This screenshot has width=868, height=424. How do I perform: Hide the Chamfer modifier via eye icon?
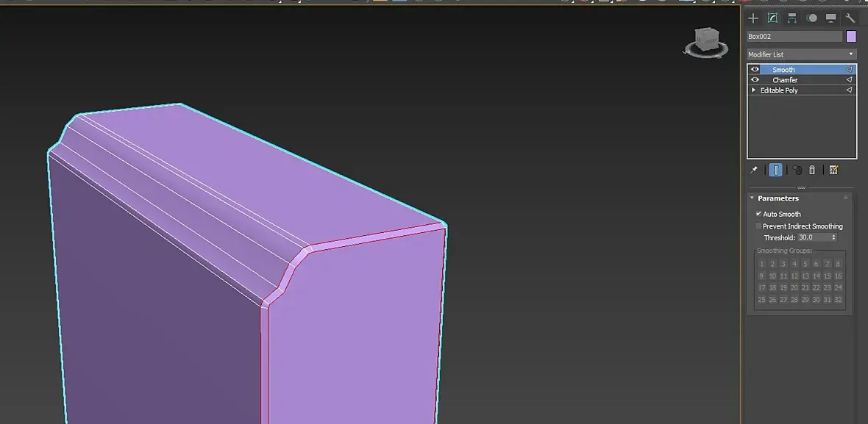[x=755, y=80]
